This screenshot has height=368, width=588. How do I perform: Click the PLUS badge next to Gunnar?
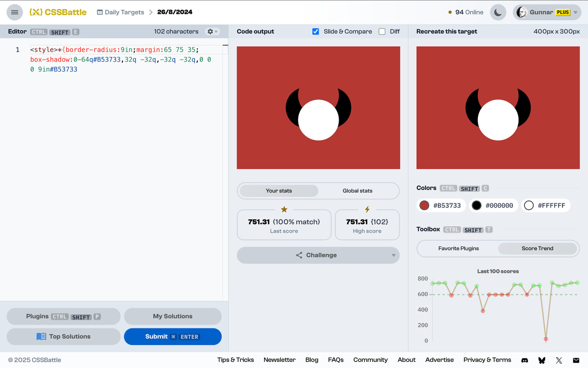[563, 12]
